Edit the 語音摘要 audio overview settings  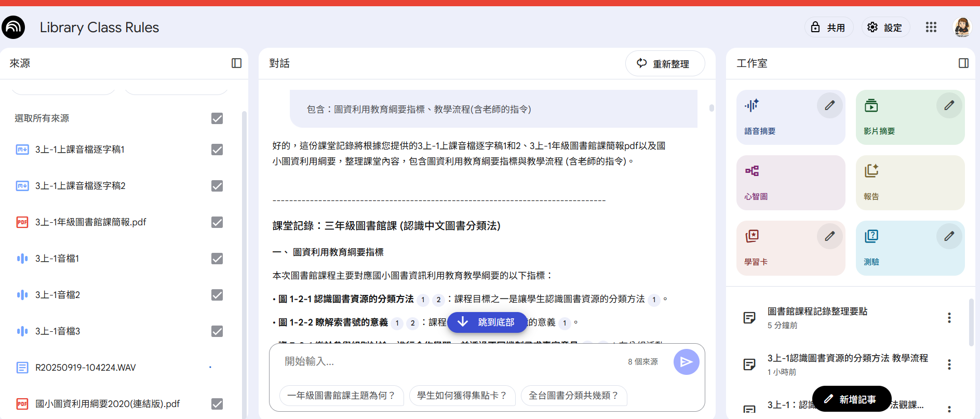[x=829, y=105]
